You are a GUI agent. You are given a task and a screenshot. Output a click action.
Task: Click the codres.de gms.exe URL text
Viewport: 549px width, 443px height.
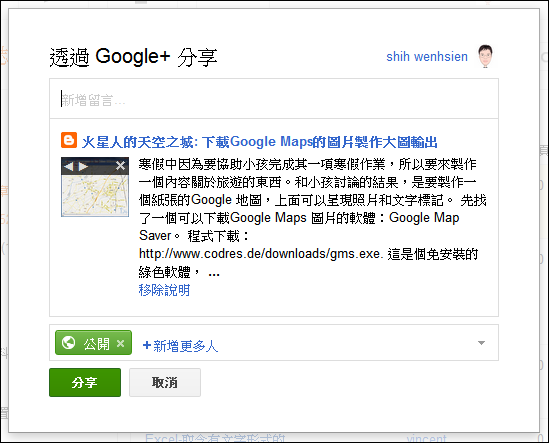pos(261,254)
